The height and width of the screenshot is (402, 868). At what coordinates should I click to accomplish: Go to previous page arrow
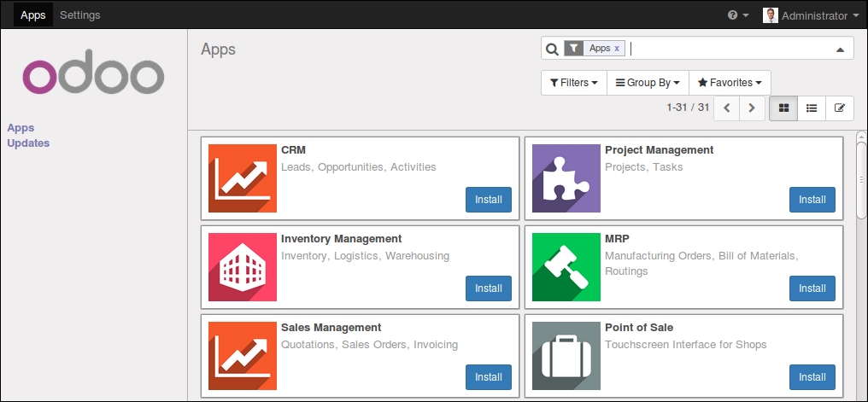[727, 108]
